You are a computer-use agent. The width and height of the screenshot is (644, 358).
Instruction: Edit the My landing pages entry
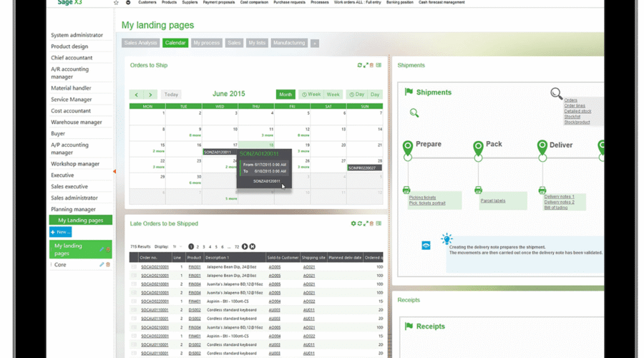[x=102, y=249]
